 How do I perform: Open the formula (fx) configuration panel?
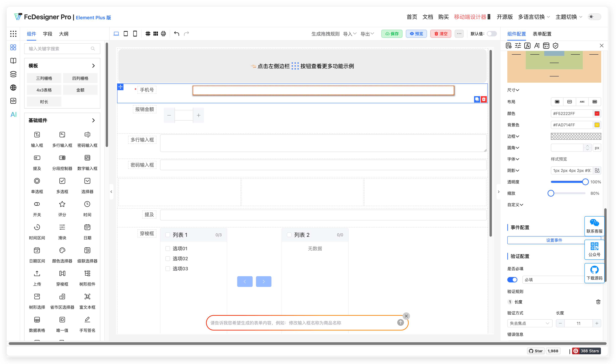pos(527,45)
